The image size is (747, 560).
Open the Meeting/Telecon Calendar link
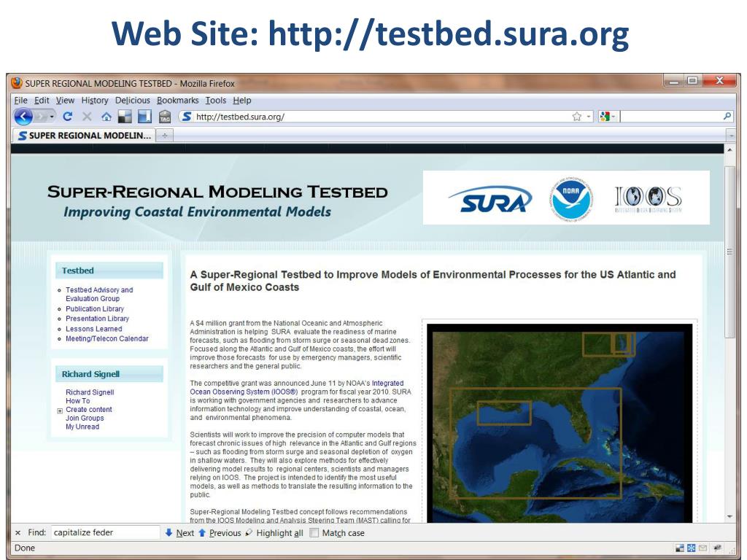[107, 338]
